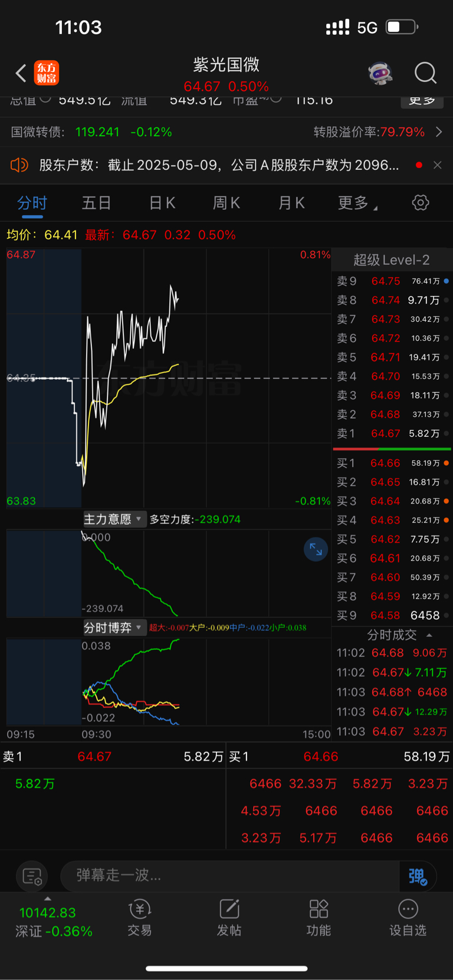453x980 pixels.
Task: Open 转股溢价率 details chevron
Action: tap(438, 132)
